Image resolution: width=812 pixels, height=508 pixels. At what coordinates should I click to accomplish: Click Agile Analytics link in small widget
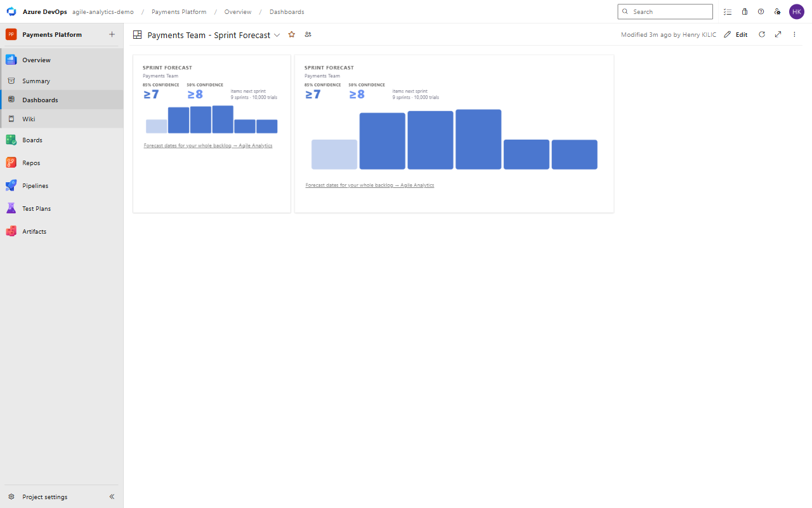tap(208, 145)
